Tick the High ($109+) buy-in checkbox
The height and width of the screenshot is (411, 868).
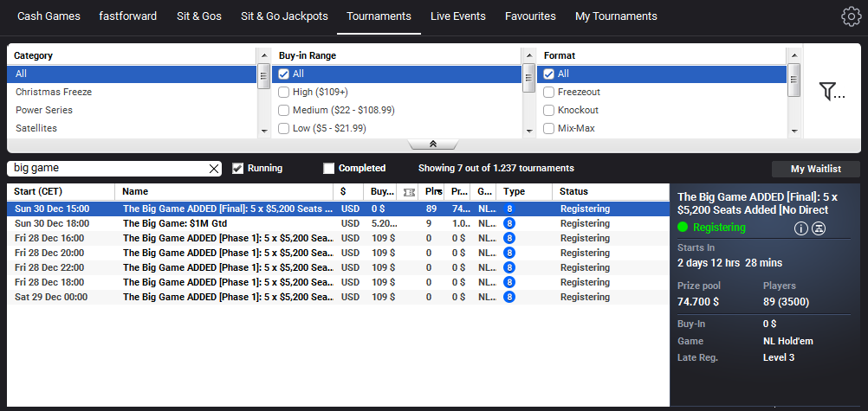[283, 92]
